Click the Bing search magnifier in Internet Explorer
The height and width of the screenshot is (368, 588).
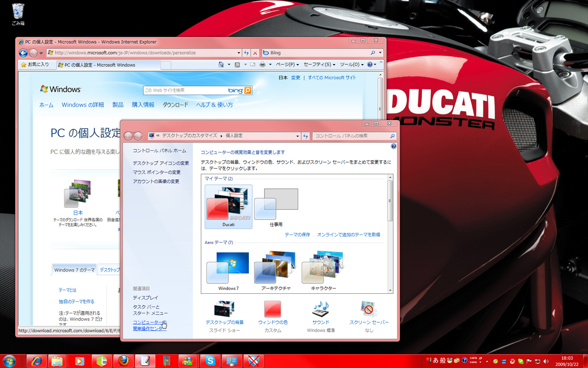[x=373, y=53]
